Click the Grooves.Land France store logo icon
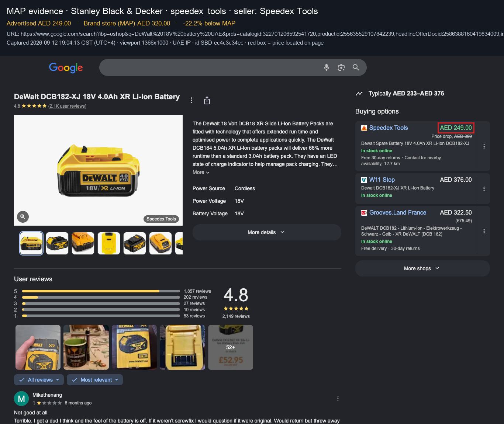This screenshot has width=504, height=424. click(x=364, y=213)
